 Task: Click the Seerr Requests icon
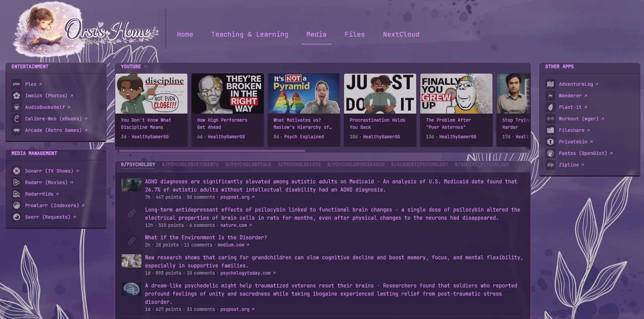pos(16,217)
